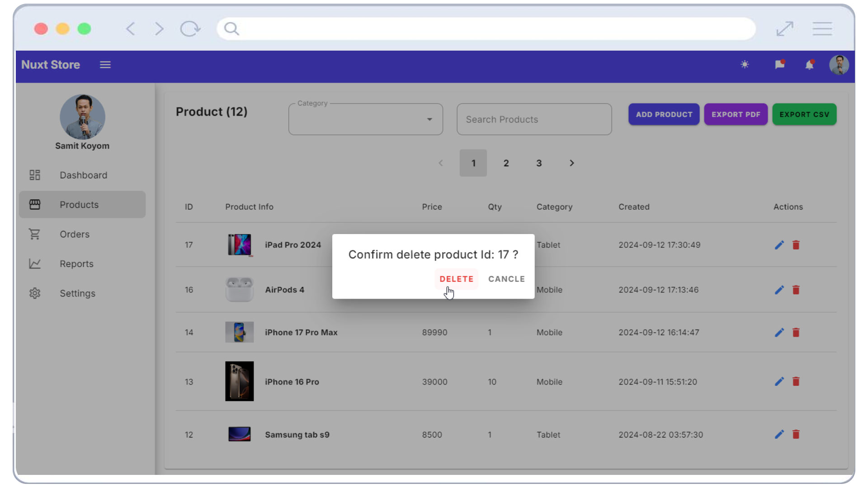Toggle the light/dark mode sun icon
Image resolution: width=868 pixels, height=488 pixels.
coord(745,65)
